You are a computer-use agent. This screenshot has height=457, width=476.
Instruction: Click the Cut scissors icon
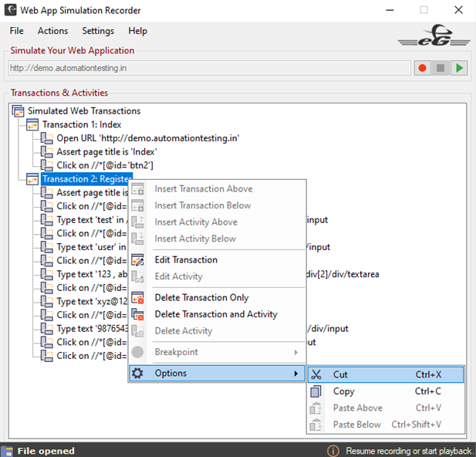tap(316, 374)
